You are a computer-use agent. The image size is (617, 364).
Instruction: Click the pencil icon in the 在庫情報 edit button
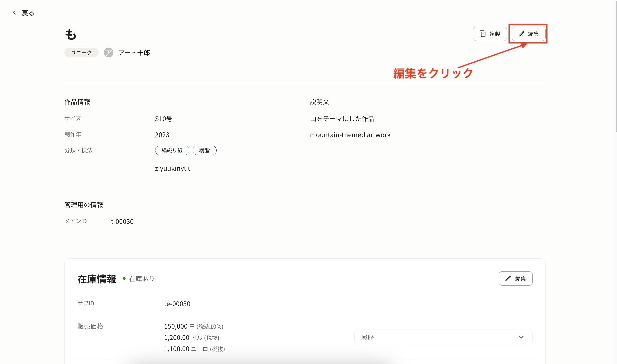click(x=508, y=279)
